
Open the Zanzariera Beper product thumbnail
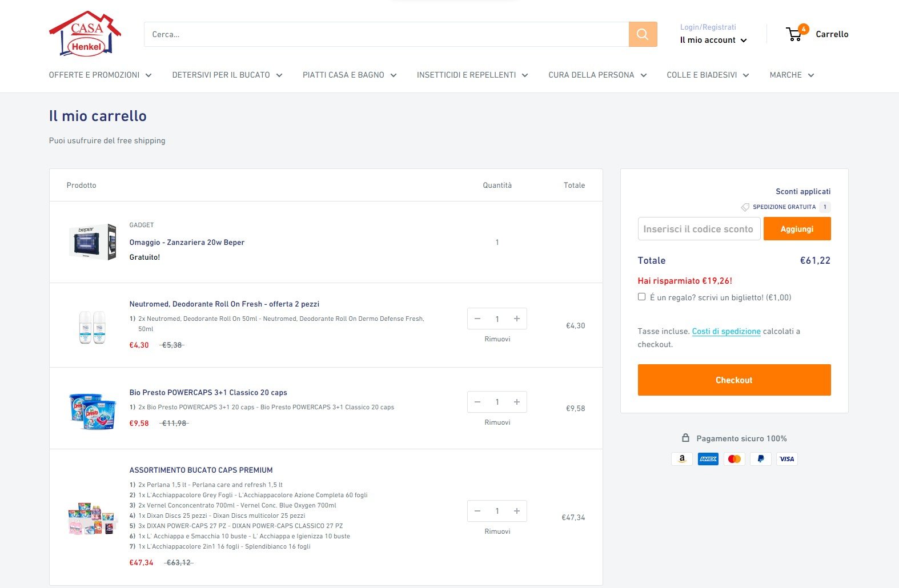coord(93,242)
